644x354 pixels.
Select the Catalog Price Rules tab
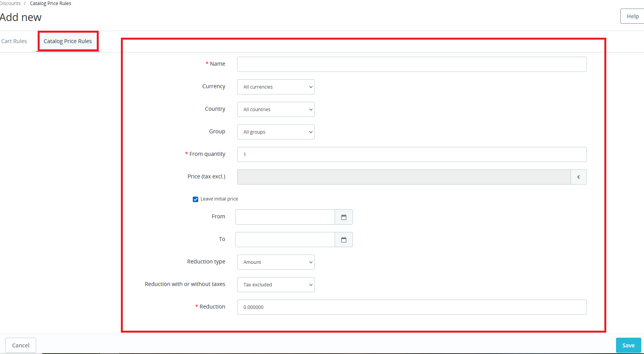tap(68, 41)
